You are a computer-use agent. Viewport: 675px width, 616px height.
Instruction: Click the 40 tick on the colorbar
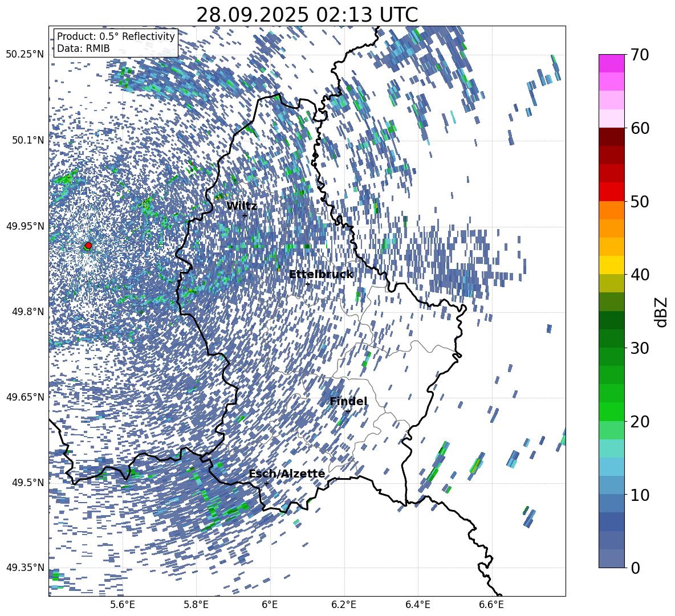tap(640, 275)
